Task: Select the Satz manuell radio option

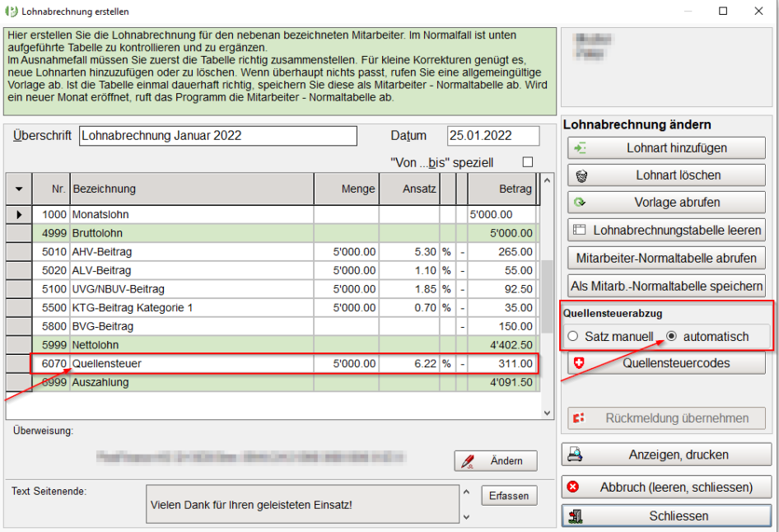Action: (x=573, y=336)
